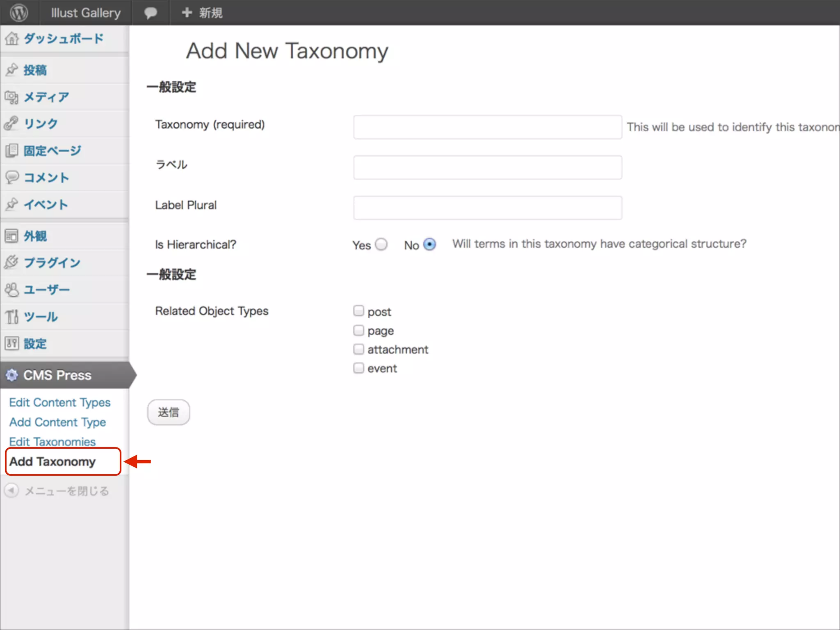
Task: Click the CMS Press gear icon
Action: point(12,375)
